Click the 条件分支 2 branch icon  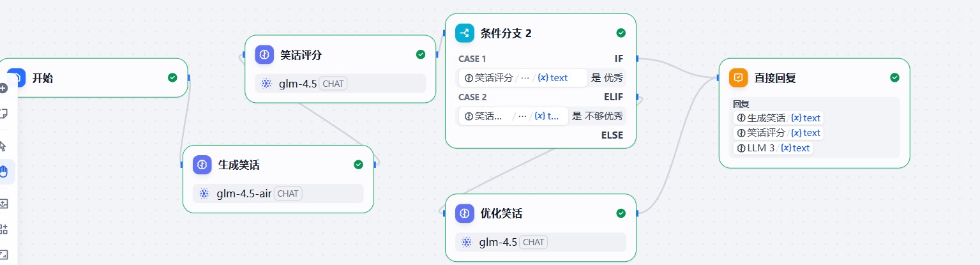[465, 33]
